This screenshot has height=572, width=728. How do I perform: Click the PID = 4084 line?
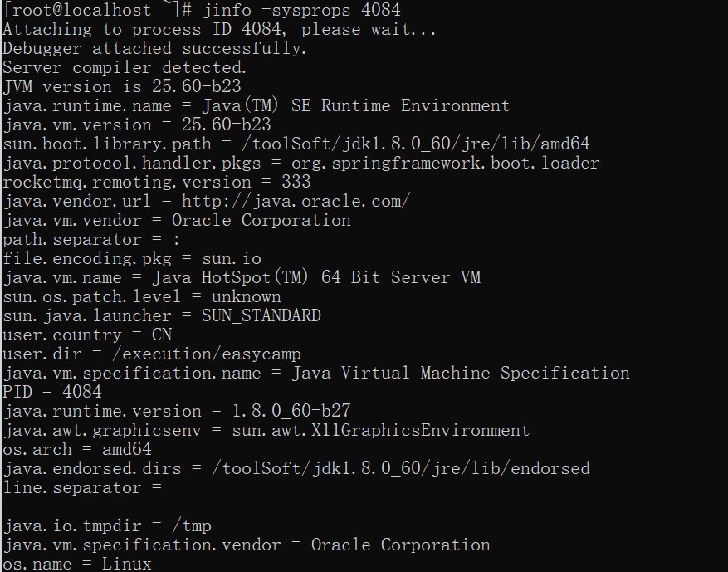click(52, 392)
